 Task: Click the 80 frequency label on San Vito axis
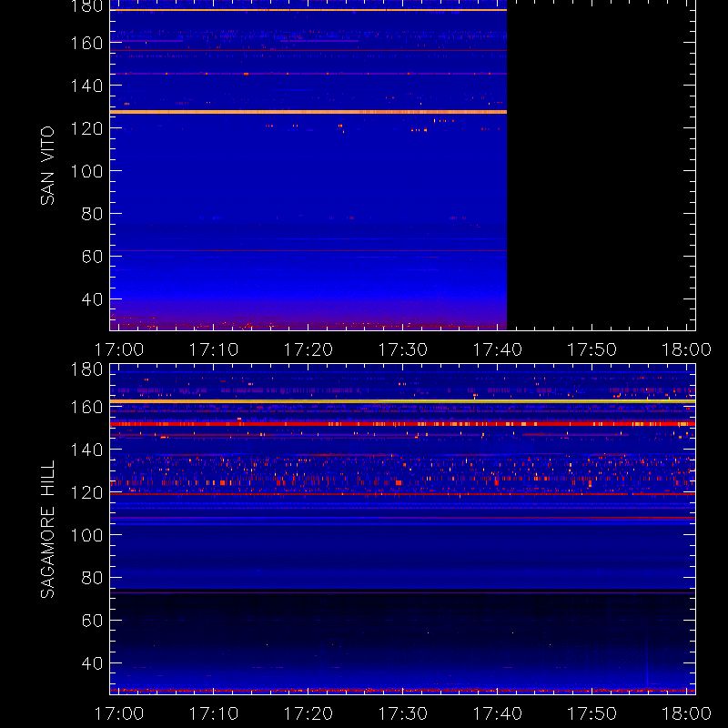[93, 214]
